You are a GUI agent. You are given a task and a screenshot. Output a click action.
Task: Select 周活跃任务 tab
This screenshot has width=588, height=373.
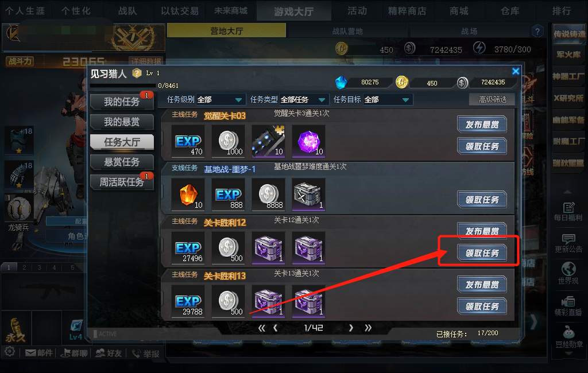pyautogui.click(x=122, y=182)
